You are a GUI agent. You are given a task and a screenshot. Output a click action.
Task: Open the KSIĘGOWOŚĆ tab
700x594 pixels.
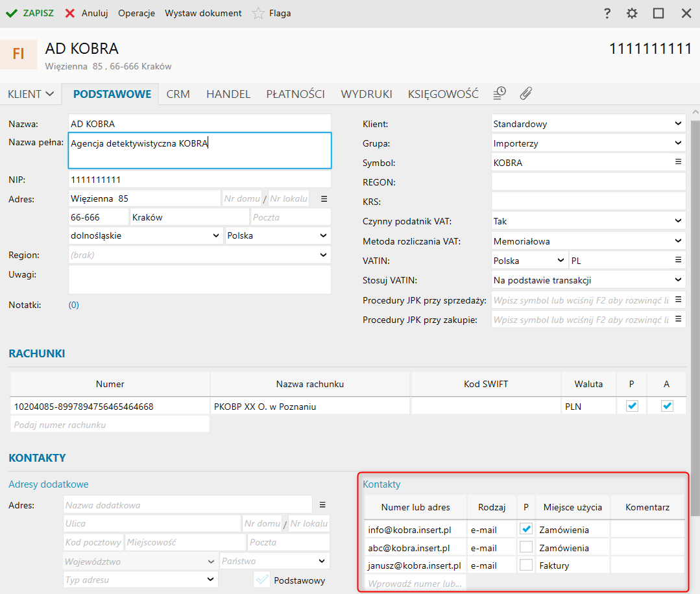[x=443, y=94]
